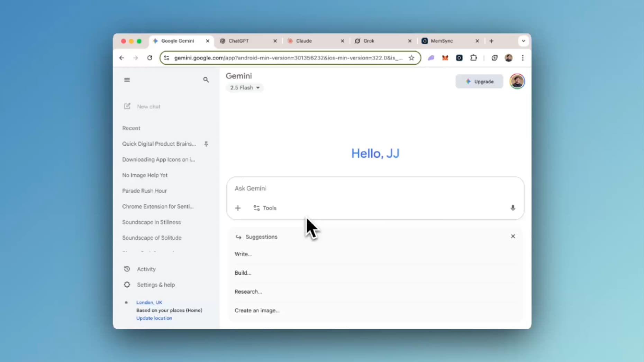Open the Activity page
644x362 pixels.
140,269
